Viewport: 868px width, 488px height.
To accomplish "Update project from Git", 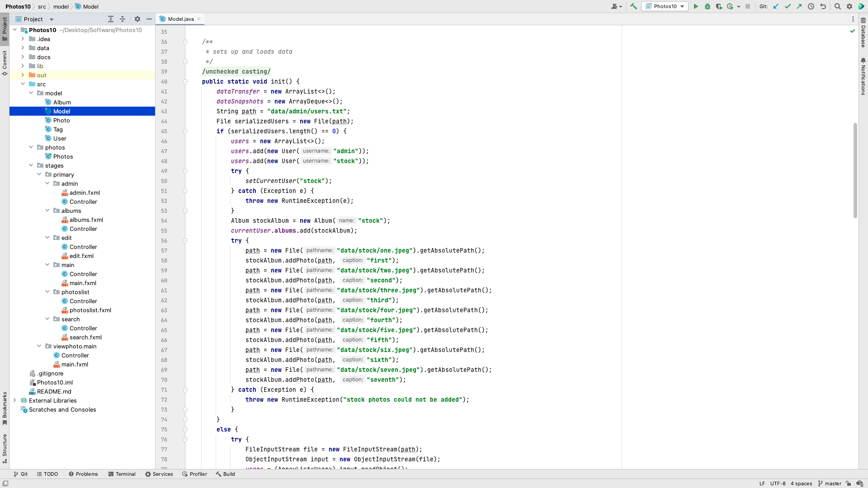I will point(776,6).
